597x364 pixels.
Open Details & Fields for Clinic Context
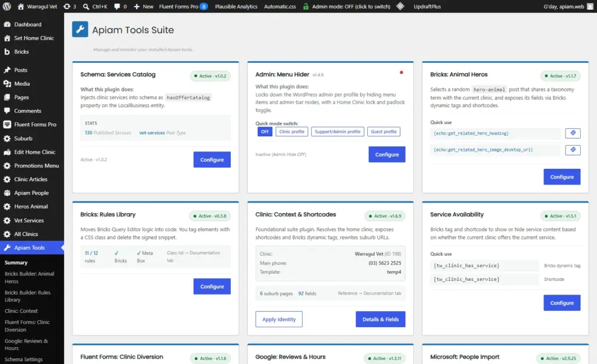pos(380,319)
